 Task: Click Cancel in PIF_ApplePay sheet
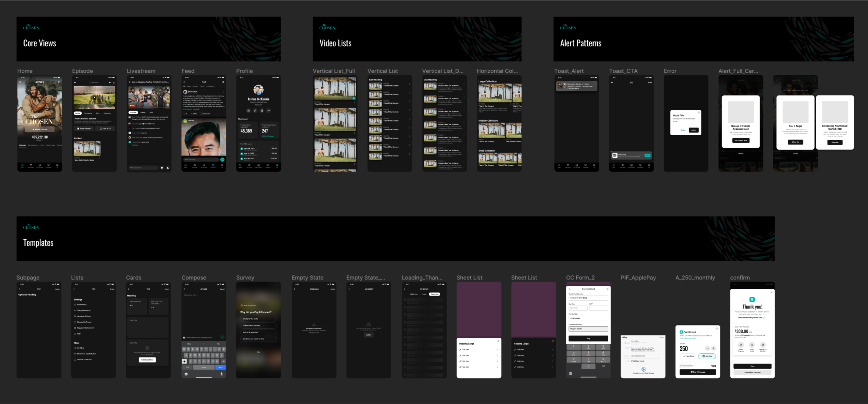point(661,337)
